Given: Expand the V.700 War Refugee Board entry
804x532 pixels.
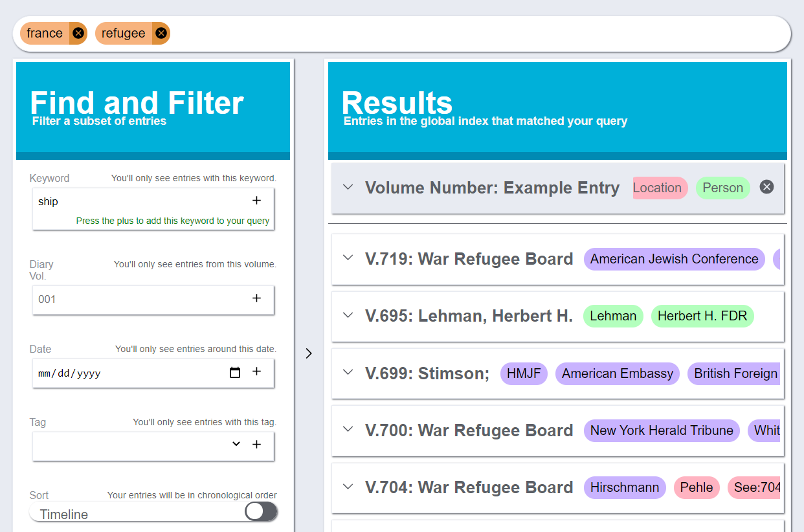Looking at the screenshot, I should pos(348,429).
